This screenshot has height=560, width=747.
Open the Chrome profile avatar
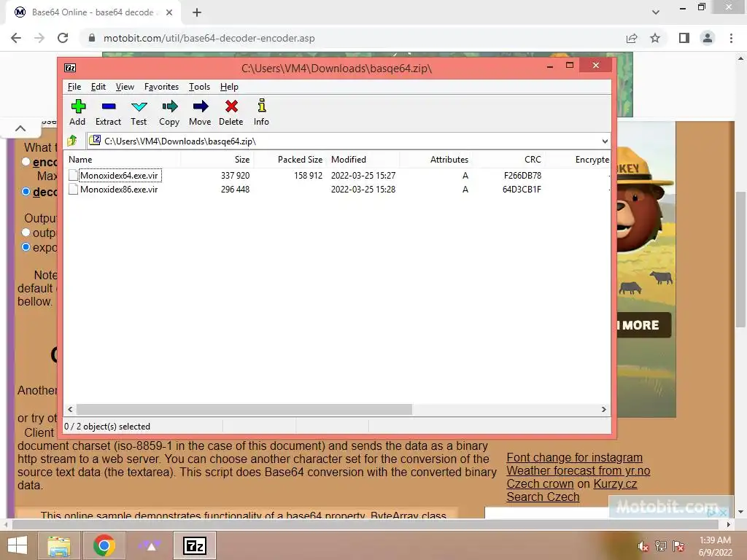pyautogui.click(x=708, y=38)
